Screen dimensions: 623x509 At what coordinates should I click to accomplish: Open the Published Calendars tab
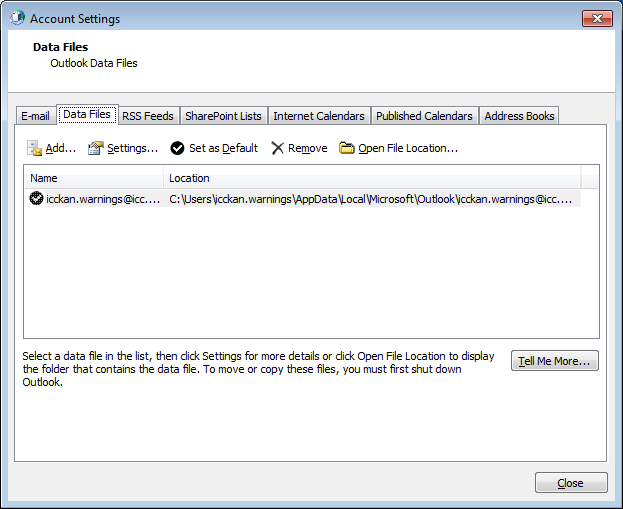[424, 116]
